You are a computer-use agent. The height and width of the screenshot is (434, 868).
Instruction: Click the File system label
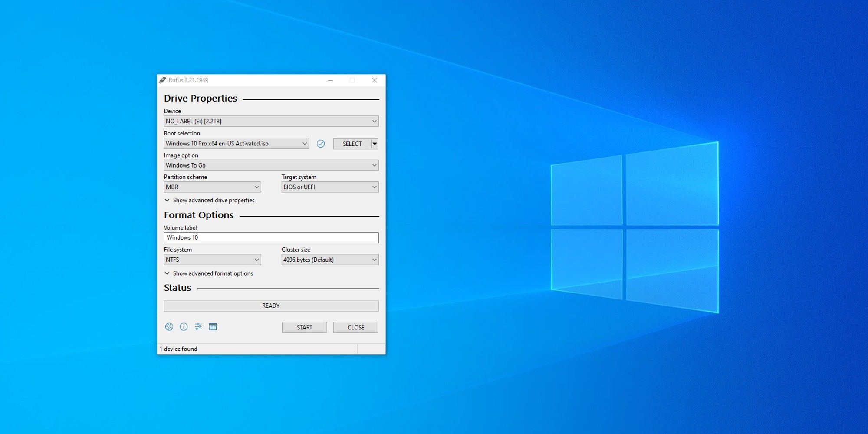[x=178, y=250]
